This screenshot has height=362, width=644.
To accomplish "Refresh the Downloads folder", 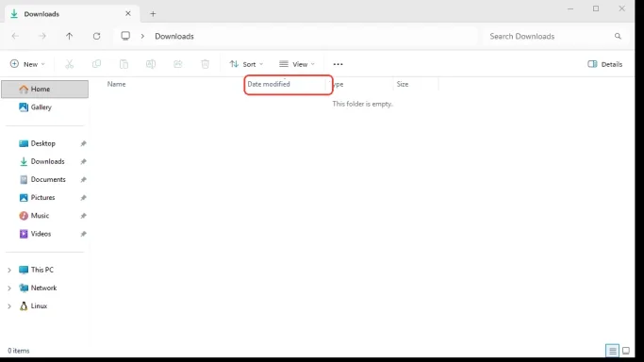I will click(96, 36).
